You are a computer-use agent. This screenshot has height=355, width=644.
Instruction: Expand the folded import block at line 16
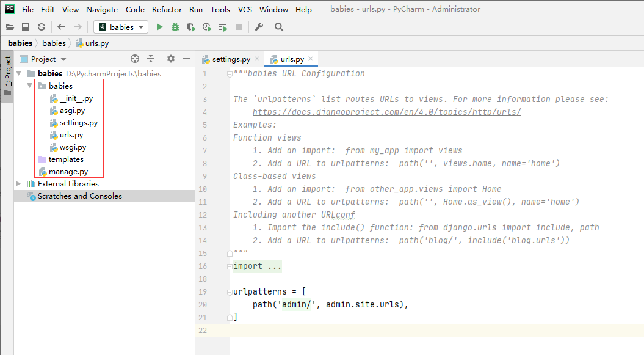[230, 266]
